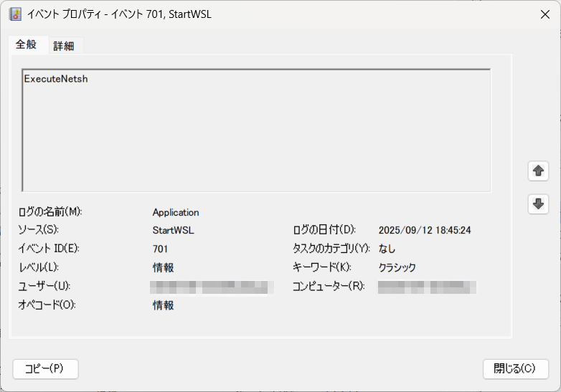Go to next event with down arrow

[x=538, y=204]
